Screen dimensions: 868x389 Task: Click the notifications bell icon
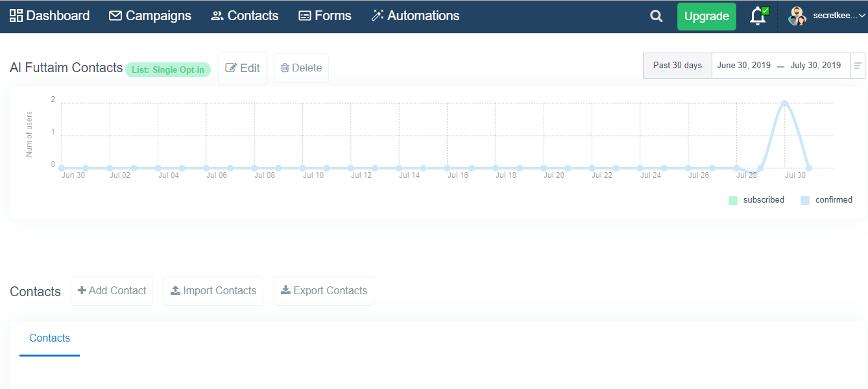(758, 16)
